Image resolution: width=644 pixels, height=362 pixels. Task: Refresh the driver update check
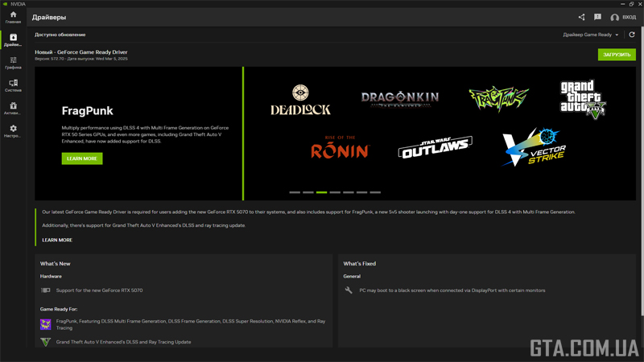[632, 35]
